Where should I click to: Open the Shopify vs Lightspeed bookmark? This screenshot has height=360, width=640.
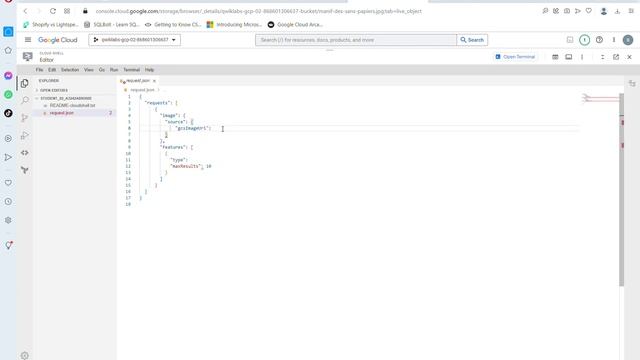51,24
